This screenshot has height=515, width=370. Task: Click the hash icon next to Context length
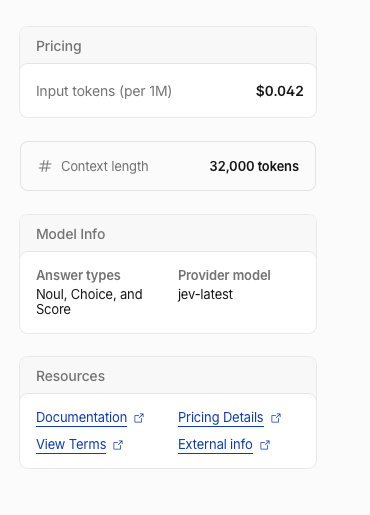[x=45, y=166]
